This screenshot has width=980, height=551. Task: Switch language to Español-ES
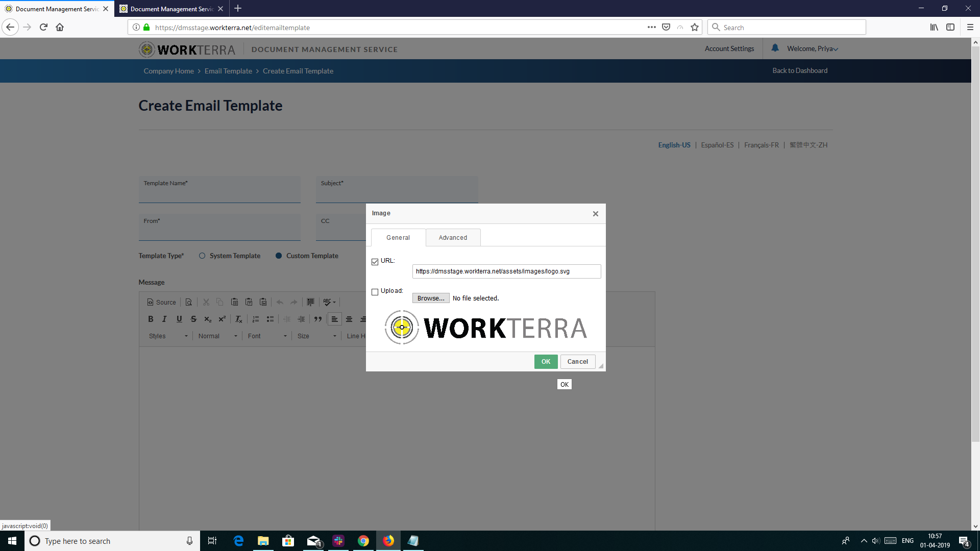[717, 145]
